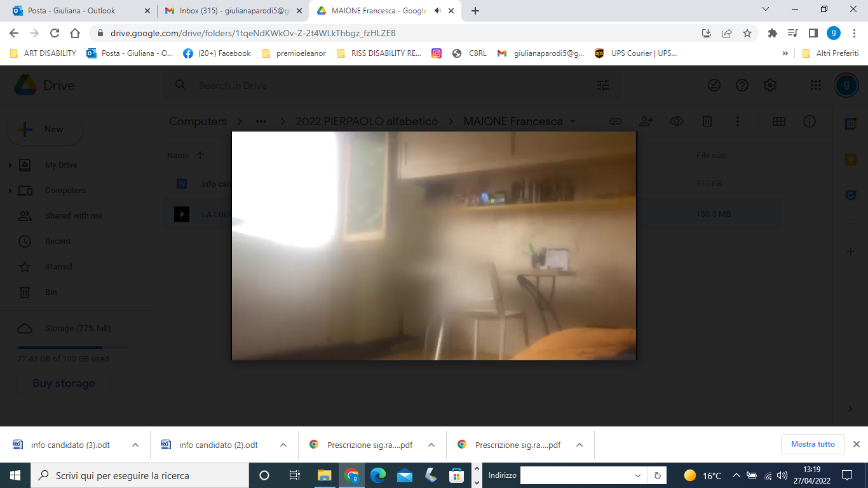Click the Drive settings gear icon
The width and height of the screenshot is (868, 488).
pyautogui.click(x=770, y=85)
